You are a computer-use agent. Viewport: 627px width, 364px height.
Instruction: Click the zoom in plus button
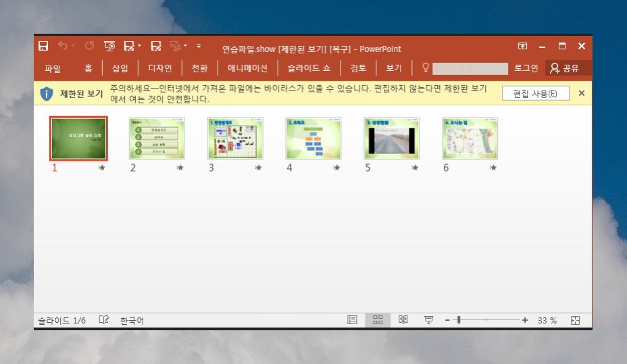click(x=524, y=320)
